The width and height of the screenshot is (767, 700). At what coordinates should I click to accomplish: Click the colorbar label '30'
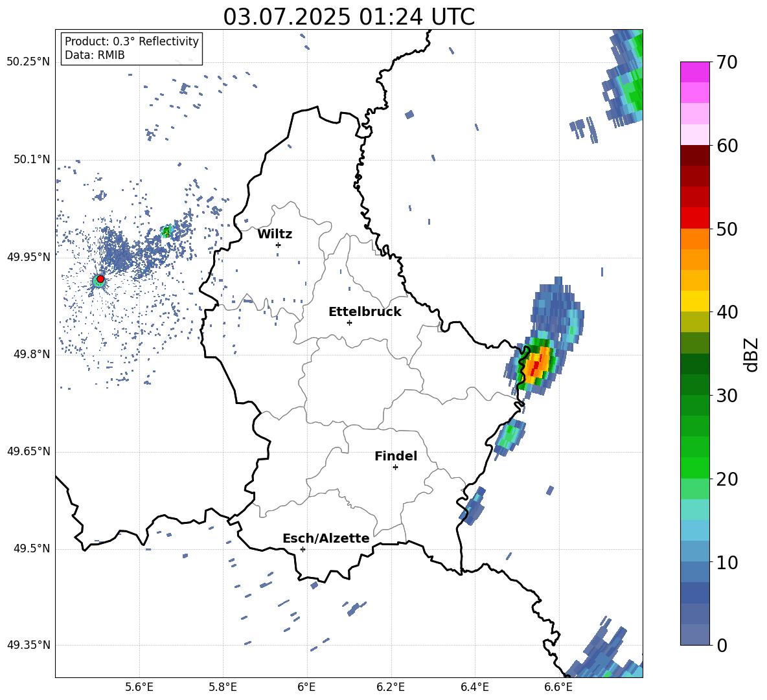(x=727, y=396)
